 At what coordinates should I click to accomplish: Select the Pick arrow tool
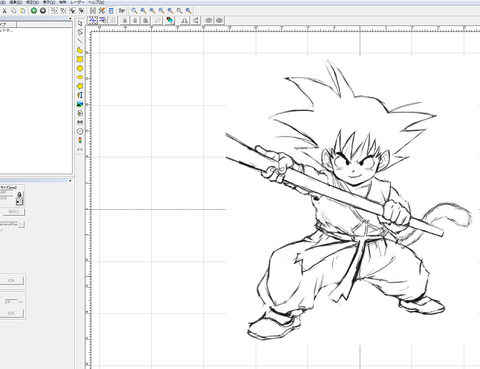[x=80, y=23]
